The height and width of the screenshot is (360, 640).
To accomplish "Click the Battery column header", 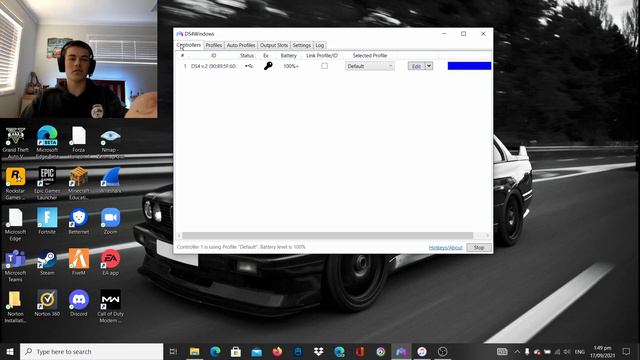I will pos(289,56).
